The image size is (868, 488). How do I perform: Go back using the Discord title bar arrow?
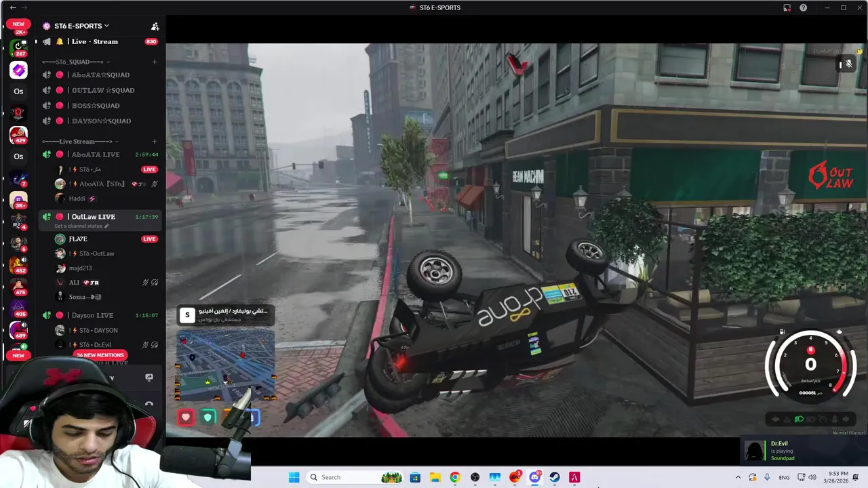(x=12, y=7)
